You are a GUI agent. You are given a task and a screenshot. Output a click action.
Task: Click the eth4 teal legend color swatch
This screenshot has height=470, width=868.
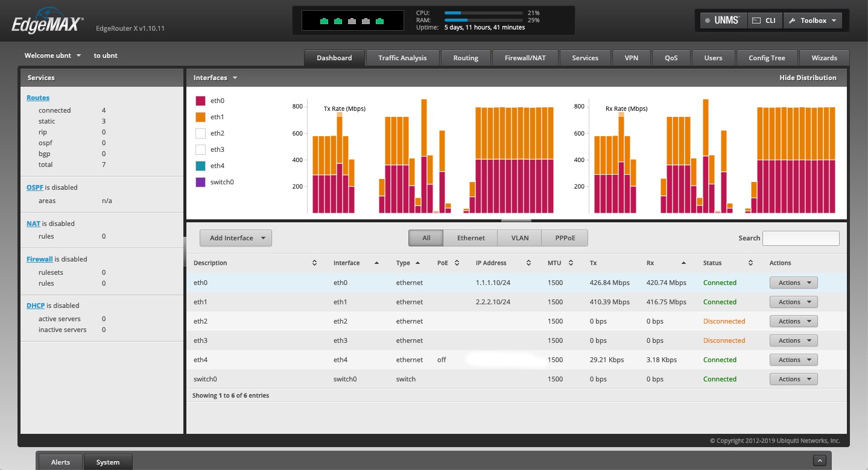coord(200,166)
